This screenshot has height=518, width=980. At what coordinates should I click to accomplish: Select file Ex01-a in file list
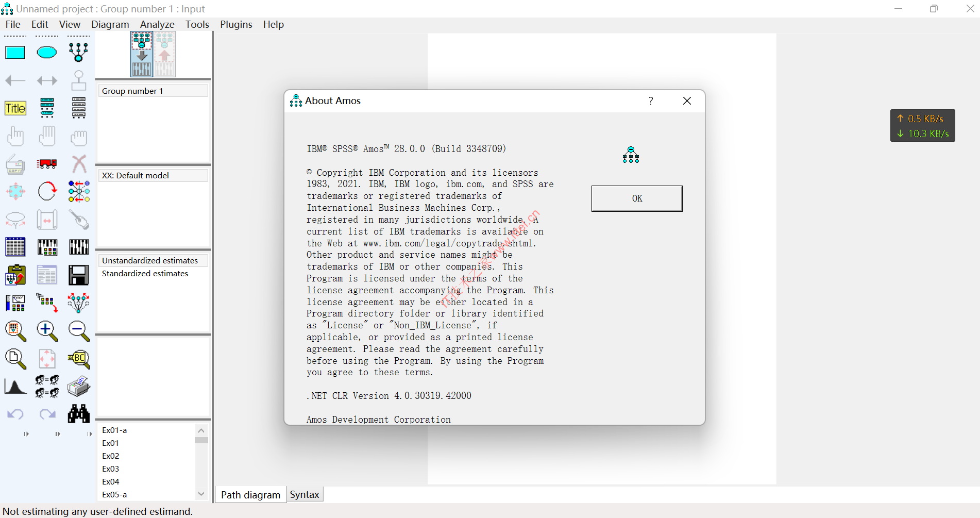114,430
